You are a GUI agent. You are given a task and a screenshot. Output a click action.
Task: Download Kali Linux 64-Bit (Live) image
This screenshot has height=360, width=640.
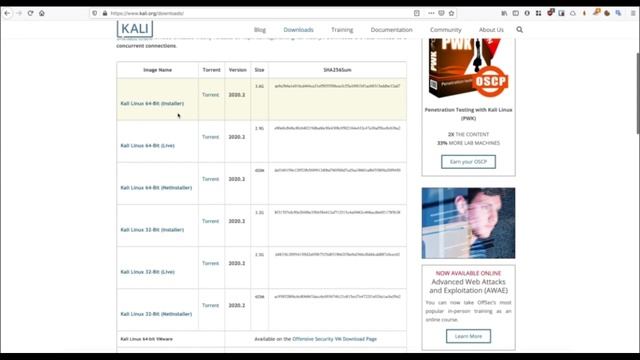(x=147, y=145)
